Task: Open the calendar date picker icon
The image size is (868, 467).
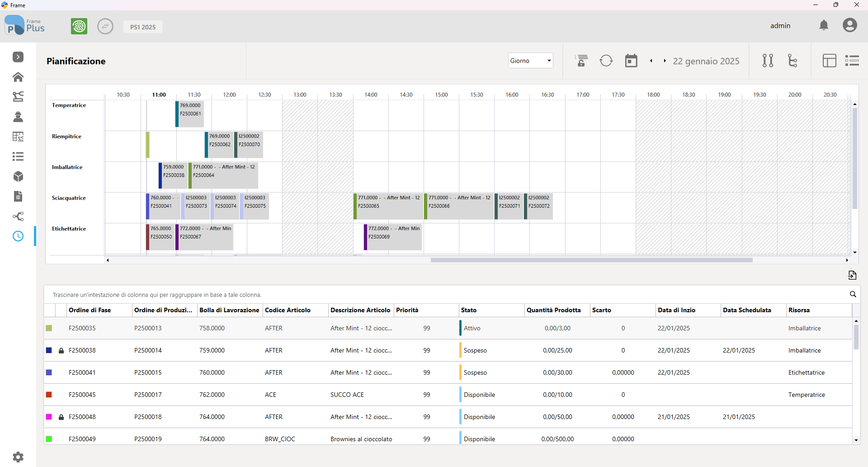Action: (x=631, y=61)
